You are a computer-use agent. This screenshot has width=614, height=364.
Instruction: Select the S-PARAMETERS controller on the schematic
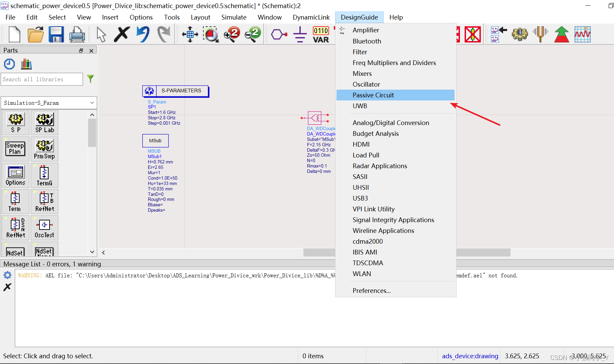pos(175,91)
